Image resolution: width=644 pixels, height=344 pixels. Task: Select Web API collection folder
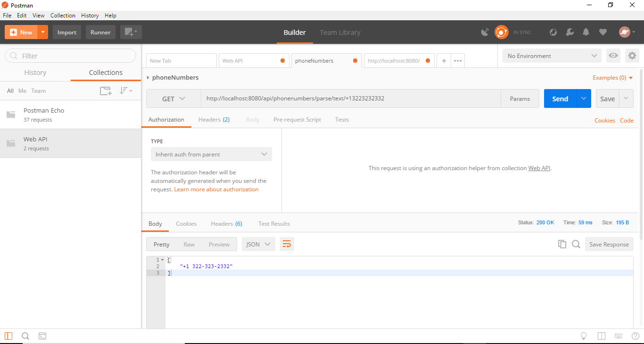click(x=71, y=143)
